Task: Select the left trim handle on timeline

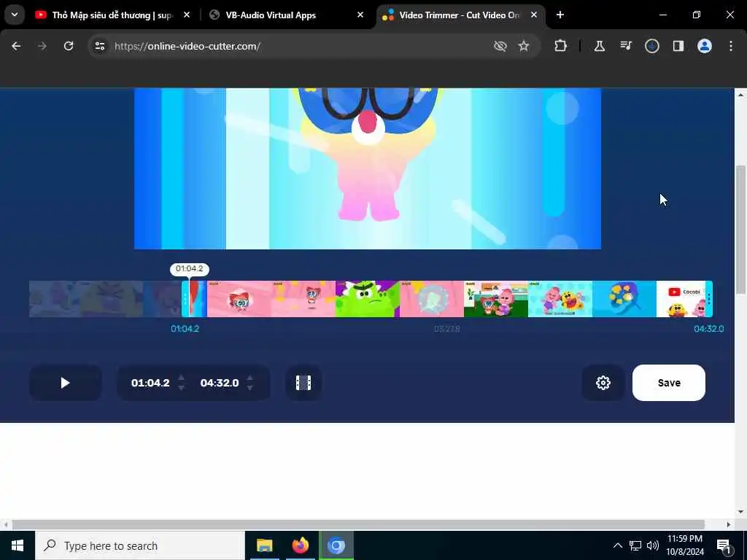Action: click(185, 299)
